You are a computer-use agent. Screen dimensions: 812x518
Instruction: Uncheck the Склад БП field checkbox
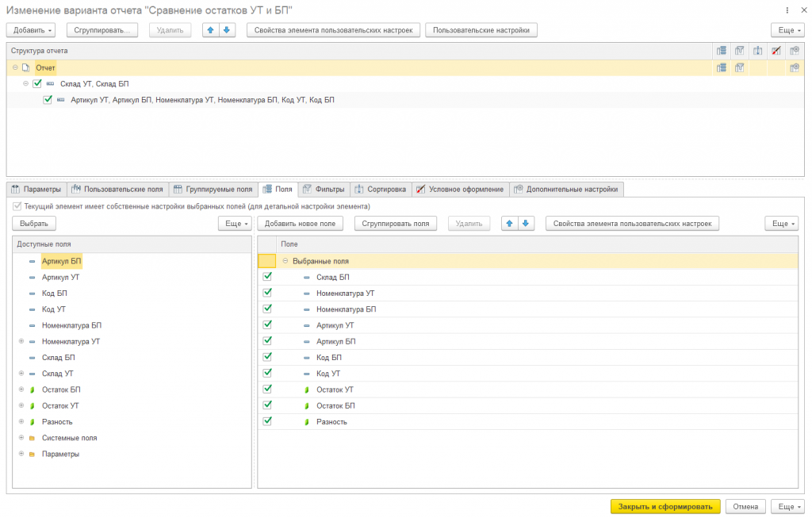pyautogui.click(x=267, y=277)
